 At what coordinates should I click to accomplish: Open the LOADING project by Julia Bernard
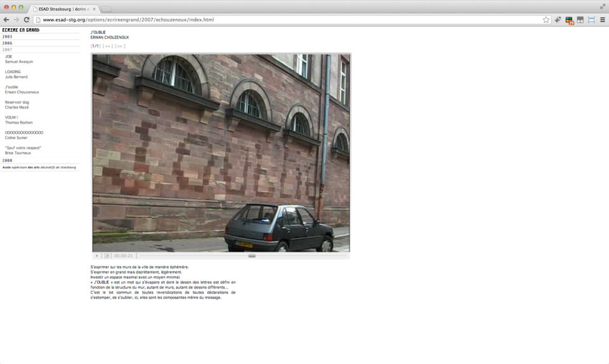pyautogui.click(x=16, y=74)
